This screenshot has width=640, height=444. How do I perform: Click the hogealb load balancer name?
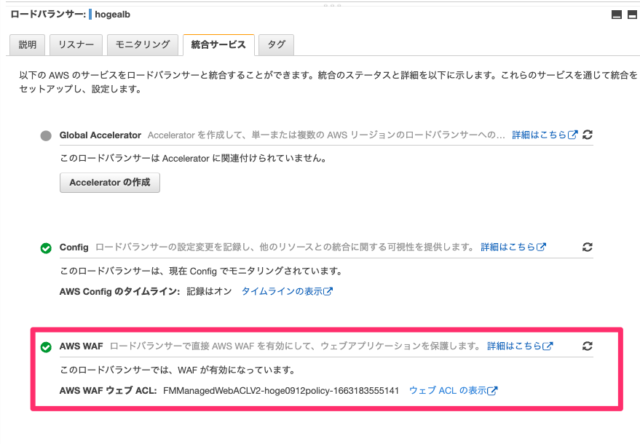pyautogui.click(x=112, y=15)
